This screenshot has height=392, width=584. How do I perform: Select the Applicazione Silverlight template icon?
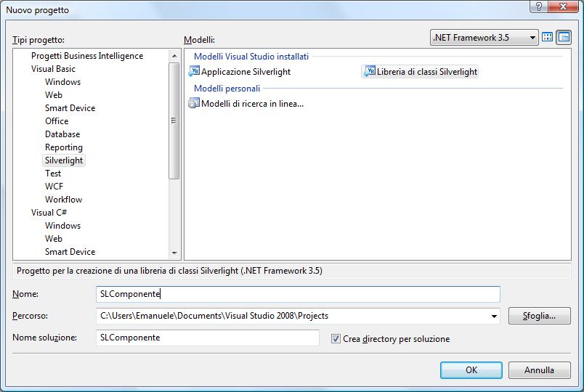[x=194, y=71]
